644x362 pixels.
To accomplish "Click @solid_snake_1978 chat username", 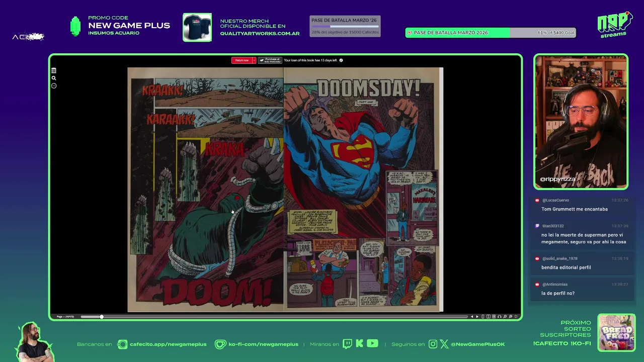I will [559, 258].
